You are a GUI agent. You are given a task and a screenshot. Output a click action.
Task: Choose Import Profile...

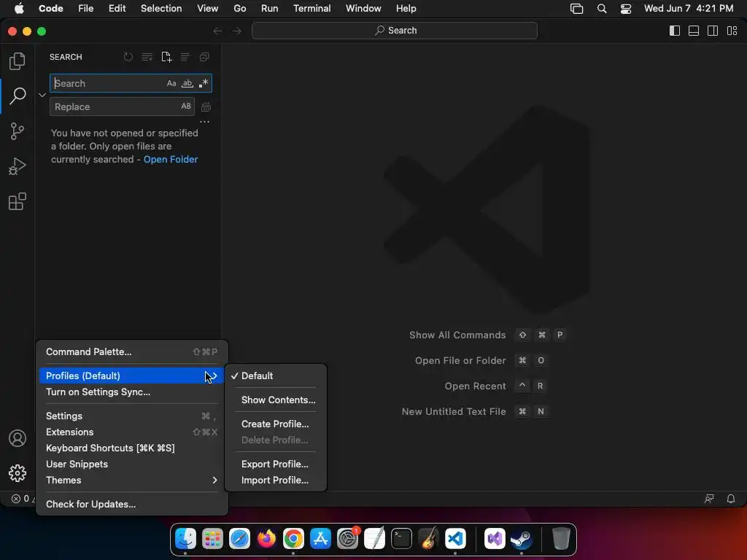275,480
